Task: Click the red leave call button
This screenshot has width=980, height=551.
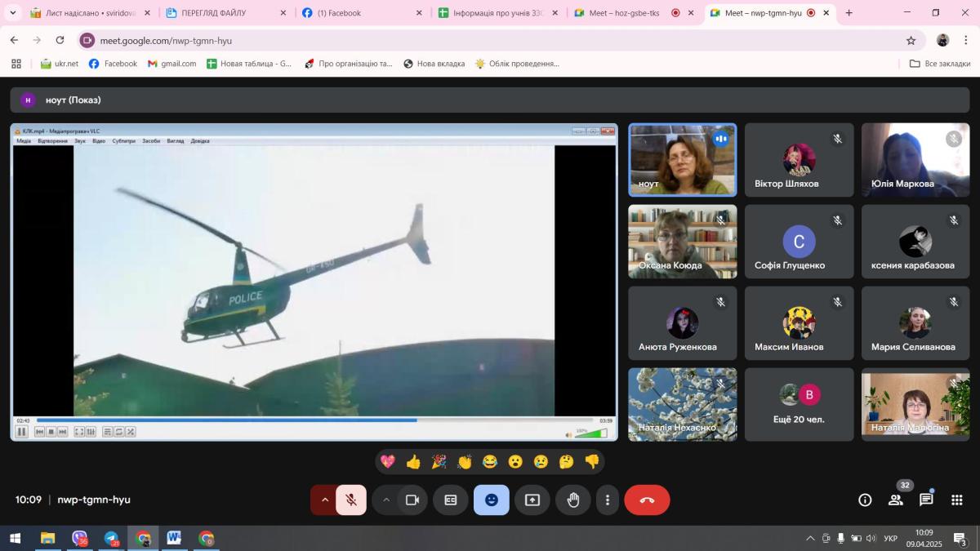Action: (x=647, y=500)
